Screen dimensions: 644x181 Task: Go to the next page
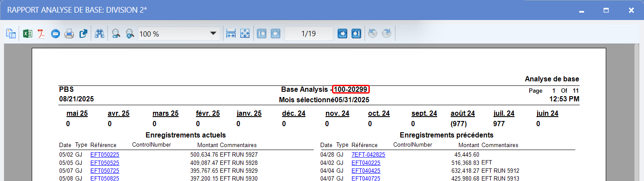point(342,34)
